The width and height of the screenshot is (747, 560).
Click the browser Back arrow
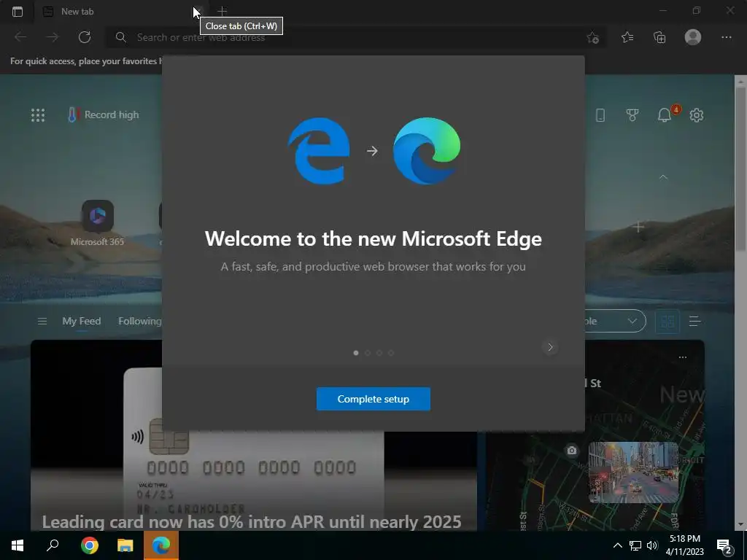click(20, 37)
